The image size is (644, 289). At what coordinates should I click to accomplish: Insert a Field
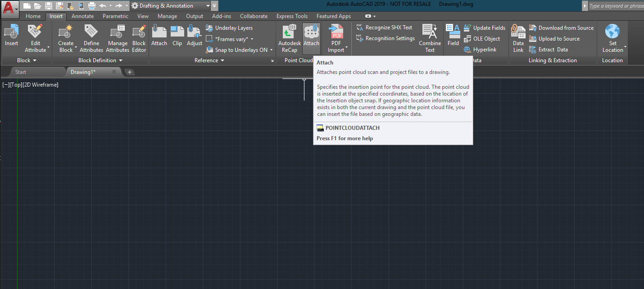tap(453, 36)
